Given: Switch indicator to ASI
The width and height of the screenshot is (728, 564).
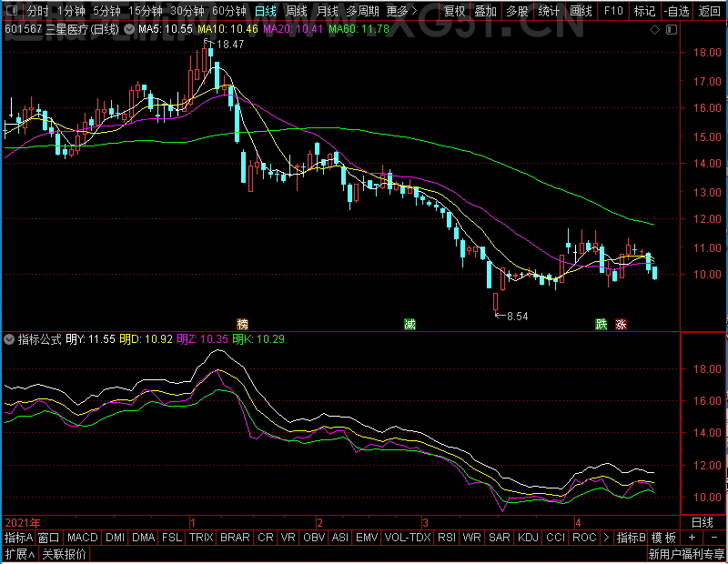Looking at the screenshot, I should pos(340,538).
